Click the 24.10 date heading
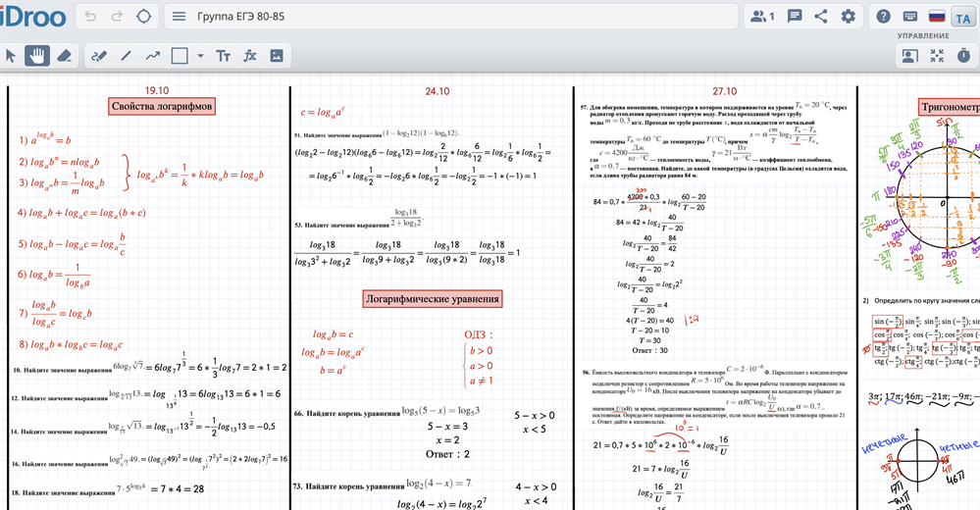Screen dimensions: 980x510 click(437, 91)
